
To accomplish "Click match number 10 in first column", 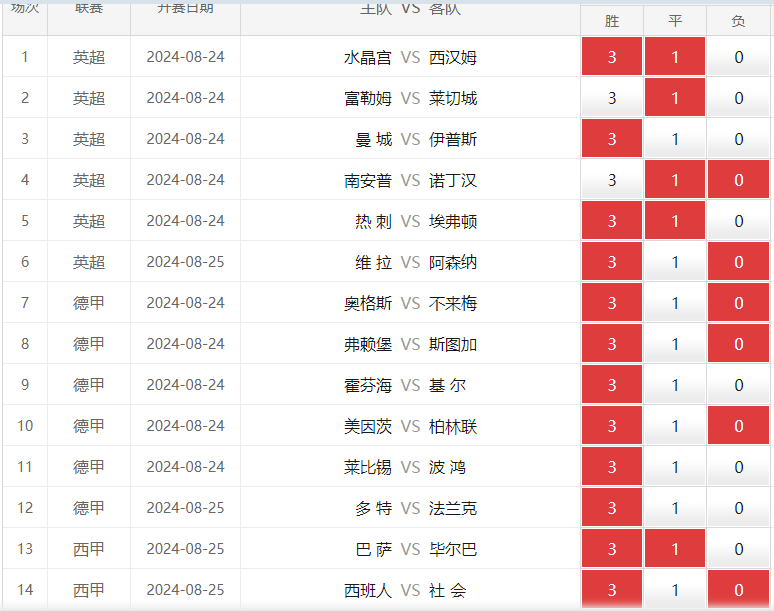I will [25, 425].
